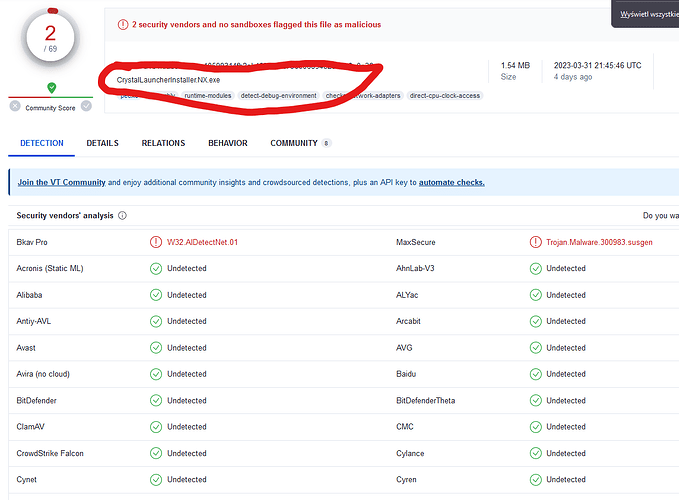This screenshot has width=679, height=500.
Task: Click the green check icon for AhnLab-V3
Action: click(x=536, y=268)
